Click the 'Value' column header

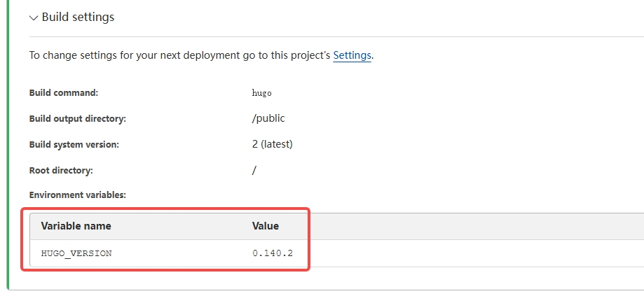click(266, 226)
